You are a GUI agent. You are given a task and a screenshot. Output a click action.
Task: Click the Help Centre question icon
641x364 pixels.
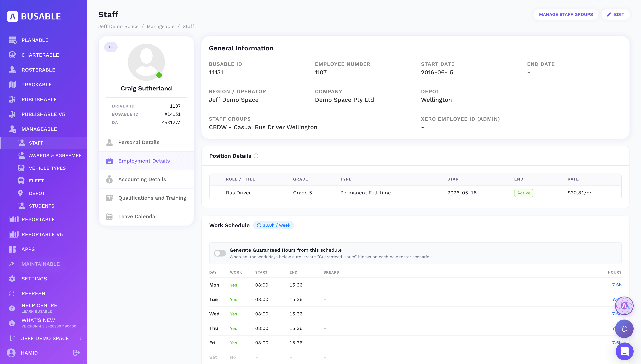pos(12,308)
